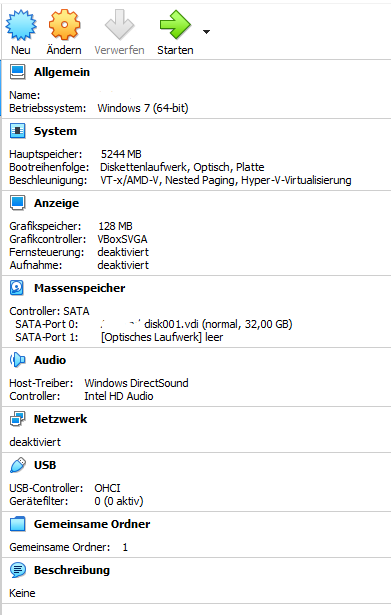
Task: Click the Netzwerk network icon
Action: [17, 419]
